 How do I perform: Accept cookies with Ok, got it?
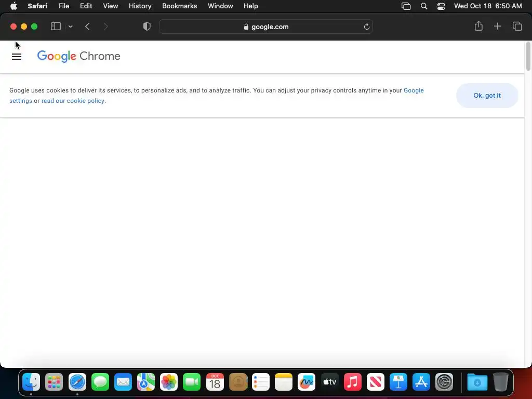point(487,96)
